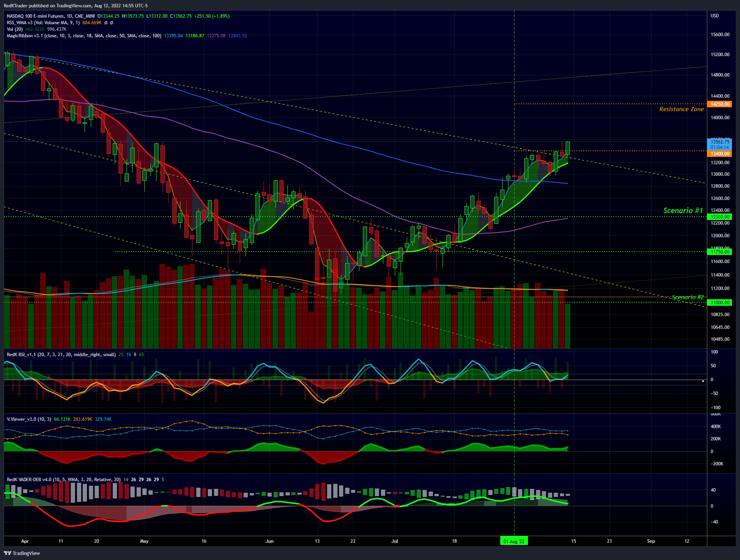Click the 14800.00 price axis value
The width and height of the screenshot is (740, 560).
coord(720,75)
